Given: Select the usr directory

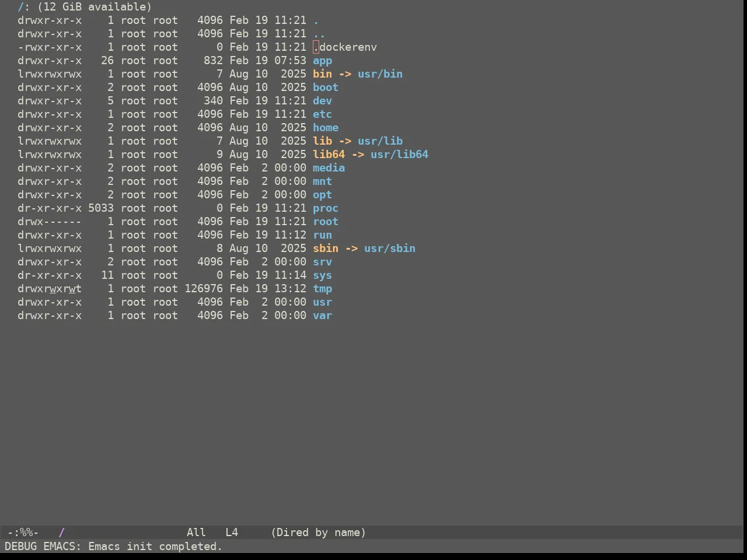Looking at the screenshot, I should 322,302.
